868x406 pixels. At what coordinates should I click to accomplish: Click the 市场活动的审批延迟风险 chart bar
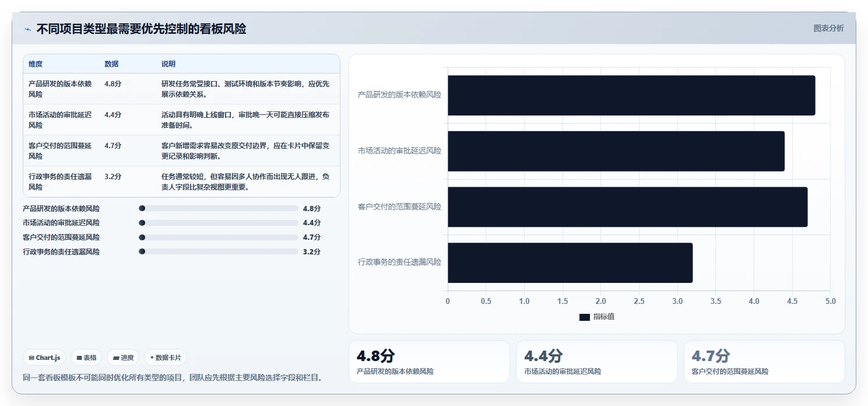point(616,151)
